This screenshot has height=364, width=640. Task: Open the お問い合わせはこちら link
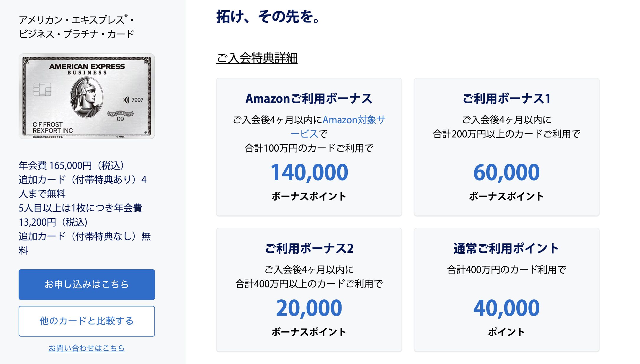(87, 348)
